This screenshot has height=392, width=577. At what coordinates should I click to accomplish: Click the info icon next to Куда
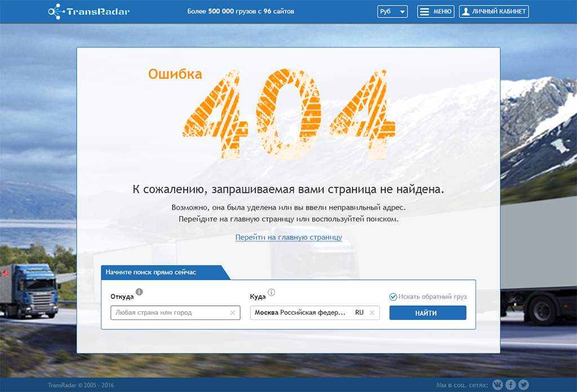(x=271, y=292)
